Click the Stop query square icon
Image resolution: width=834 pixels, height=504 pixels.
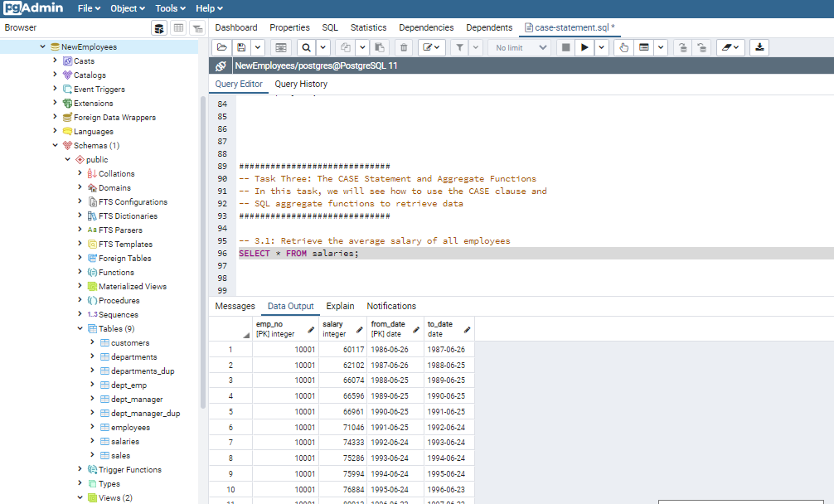(x=565, y=47)
